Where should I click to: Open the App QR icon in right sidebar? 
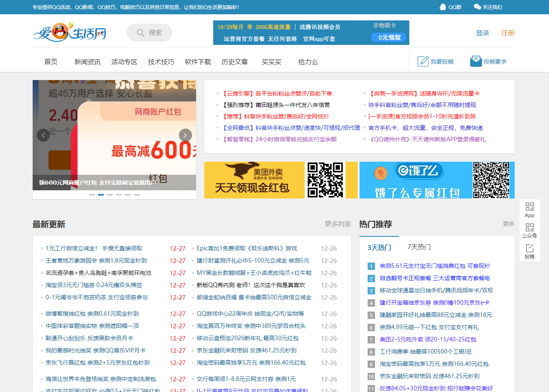(529, 209)
